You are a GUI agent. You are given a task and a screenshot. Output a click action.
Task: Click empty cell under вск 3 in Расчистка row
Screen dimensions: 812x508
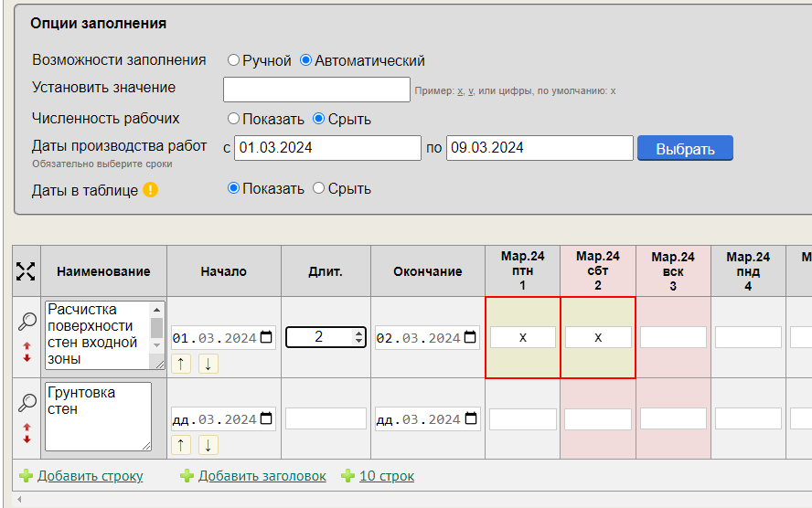[673, 337]
